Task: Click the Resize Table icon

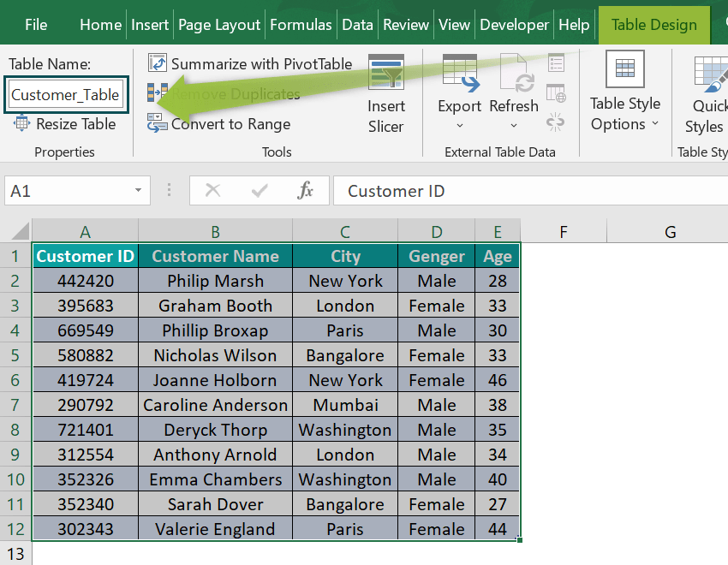Action: (21, 123)
